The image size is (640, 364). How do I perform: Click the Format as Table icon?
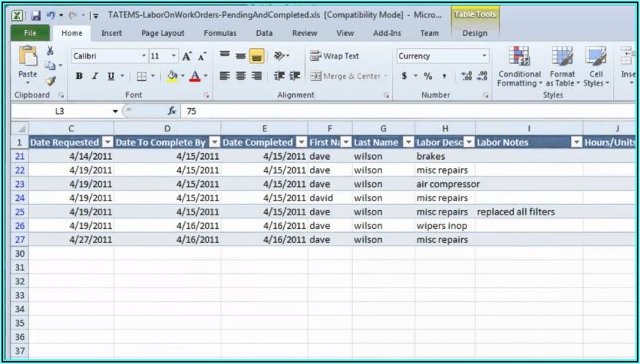[x=561, y=67]
